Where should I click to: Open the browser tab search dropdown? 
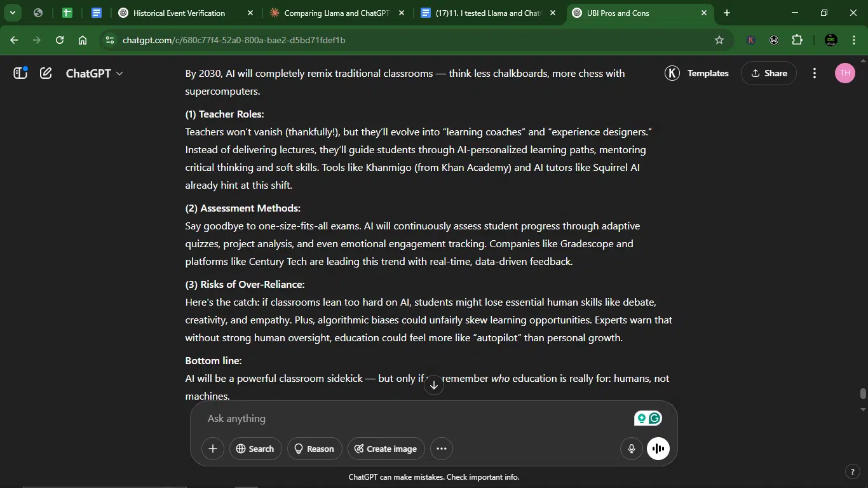pos(12,13)
